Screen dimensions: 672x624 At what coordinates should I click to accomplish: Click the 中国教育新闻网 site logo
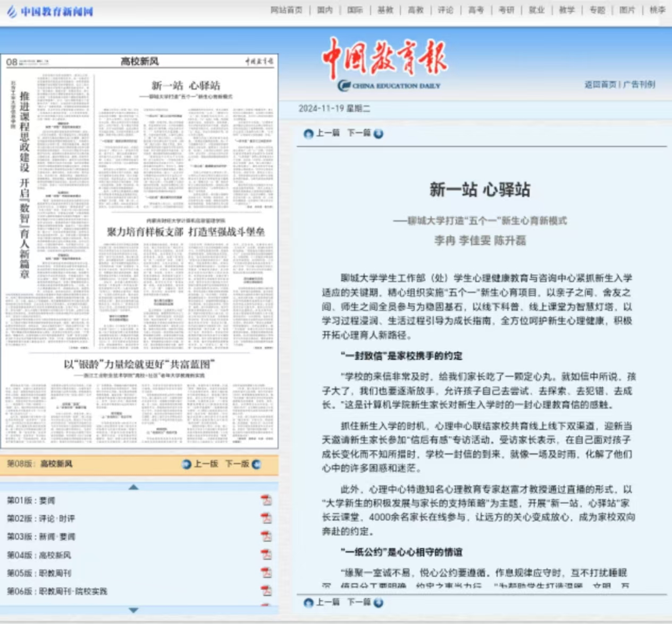coord(50,11)
